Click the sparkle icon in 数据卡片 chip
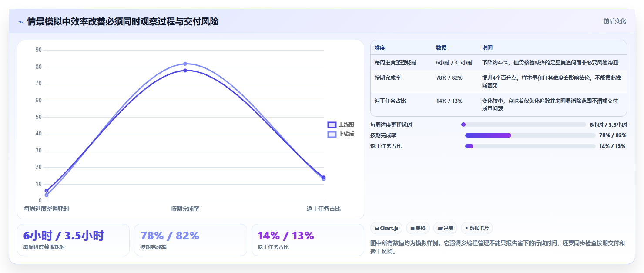This screenshot has width=644, height=273. click(467, 228)
